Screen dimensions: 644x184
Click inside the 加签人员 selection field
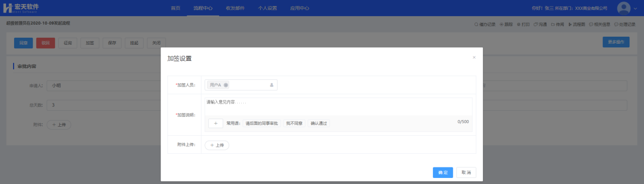(241, 85)
